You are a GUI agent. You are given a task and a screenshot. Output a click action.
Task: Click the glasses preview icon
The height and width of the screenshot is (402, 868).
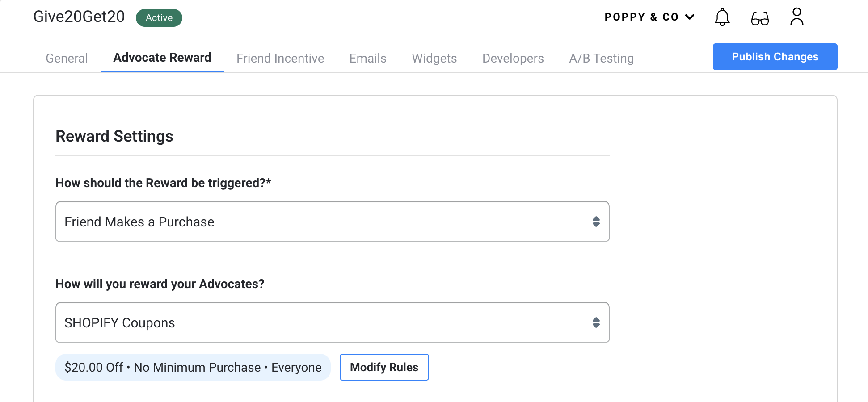760,18
